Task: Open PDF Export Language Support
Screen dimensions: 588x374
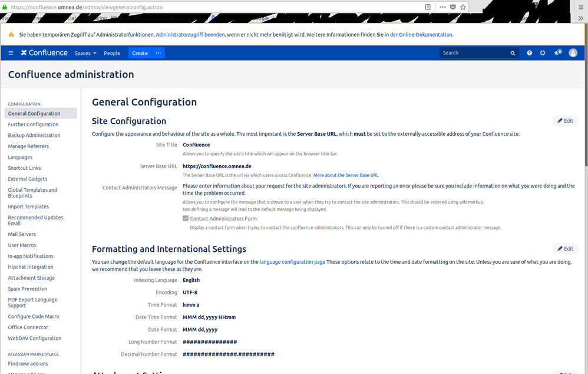Action: [32, 302]
